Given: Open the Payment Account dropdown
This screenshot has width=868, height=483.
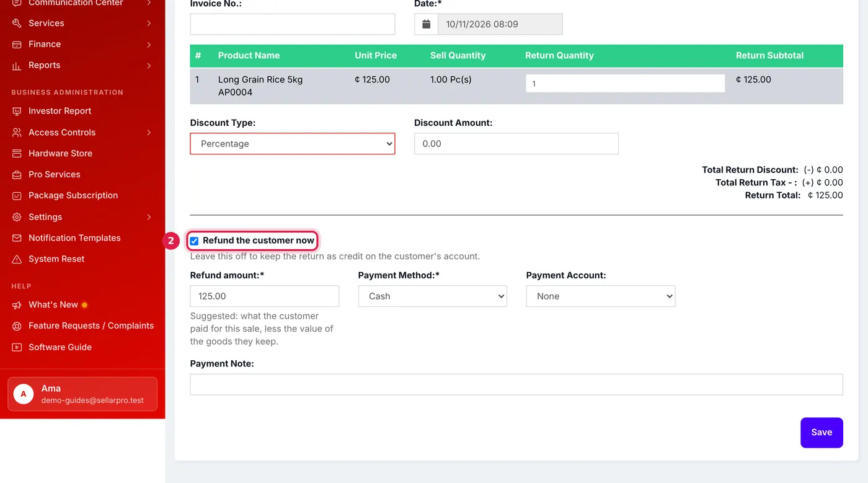Looking at the screenshot, I should click(x=600, y=296).
